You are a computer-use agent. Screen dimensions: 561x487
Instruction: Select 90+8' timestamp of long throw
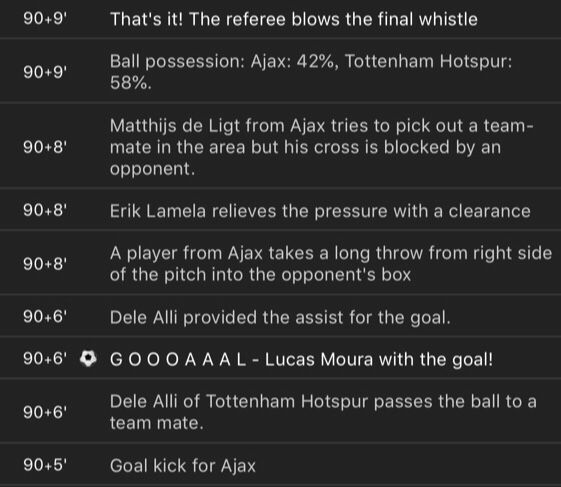45,263
